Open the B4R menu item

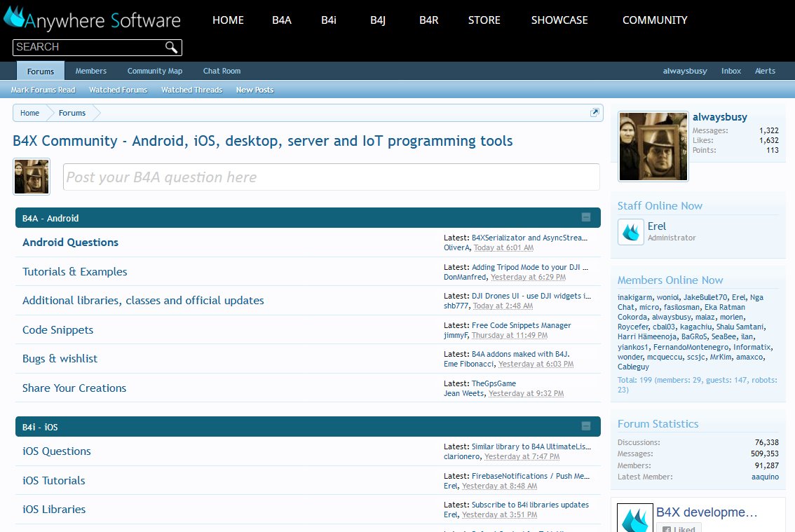(429, 20)
